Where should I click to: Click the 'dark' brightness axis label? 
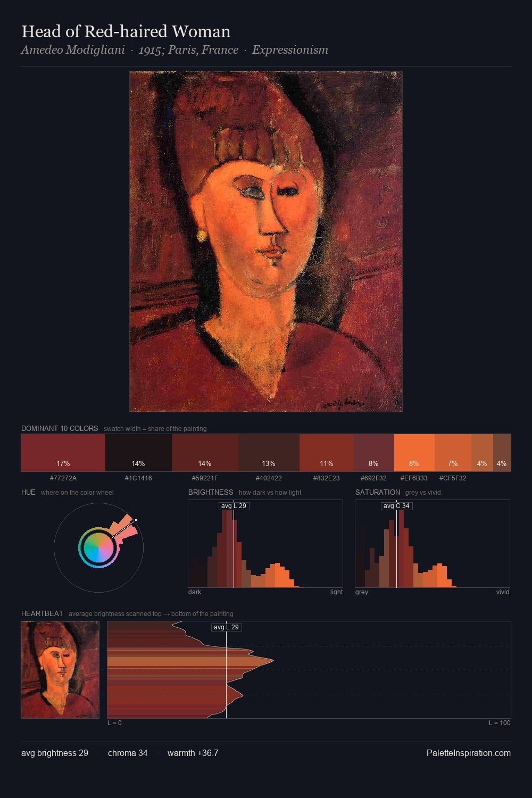[195, 592]
